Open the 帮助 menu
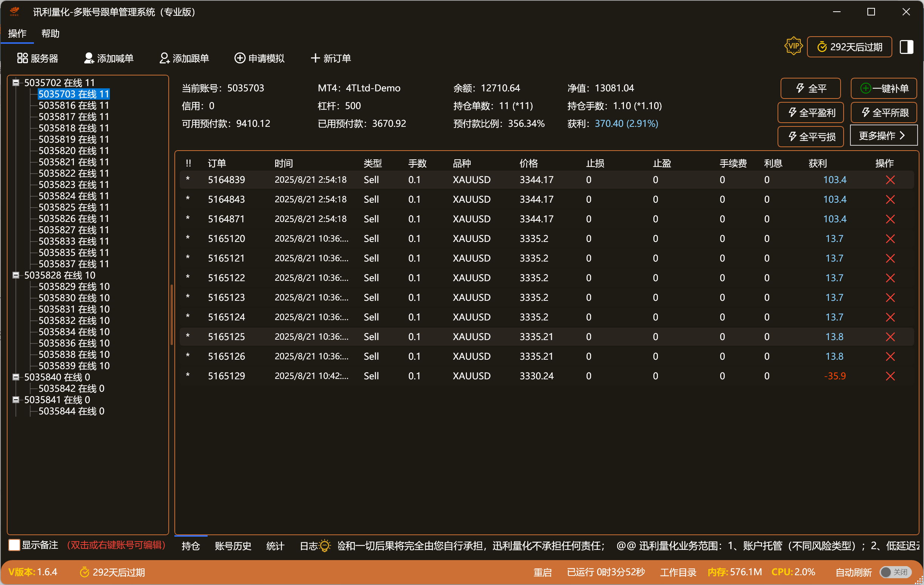This screenshot has height=585, width=924. 50,34
